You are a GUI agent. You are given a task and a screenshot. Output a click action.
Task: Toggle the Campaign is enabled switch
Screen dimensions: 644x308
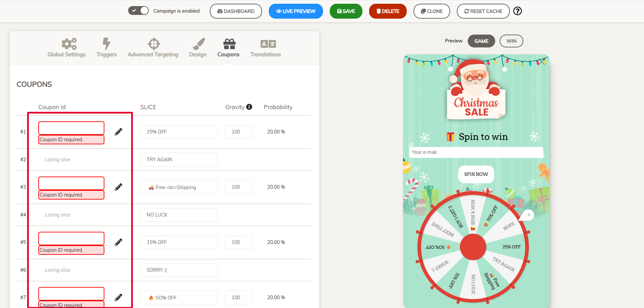[138, 11]
